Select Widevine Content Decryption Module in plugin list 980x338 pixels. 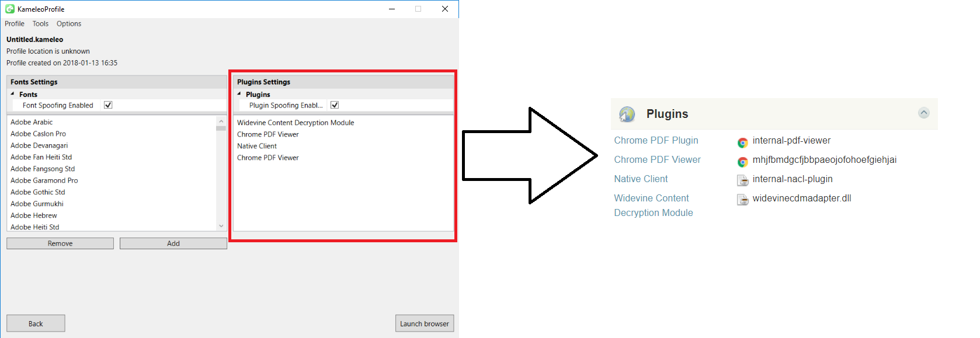pos(296,123)
